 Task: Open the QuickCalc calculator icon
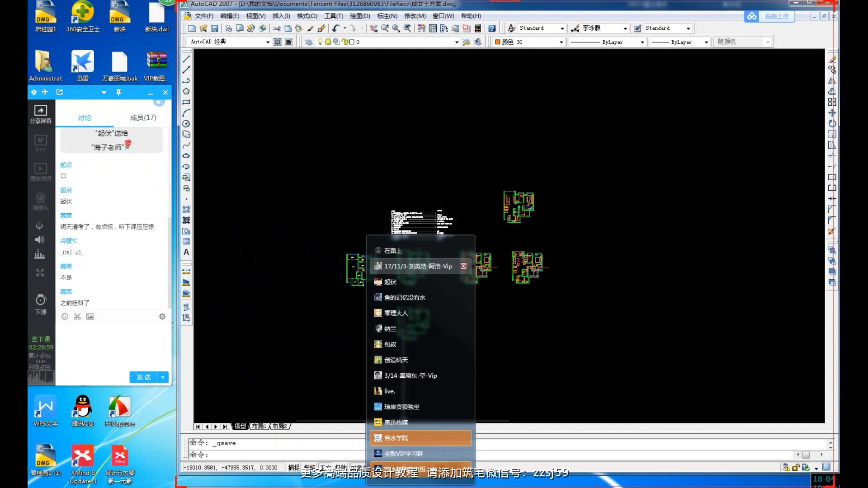coord(478,28)
